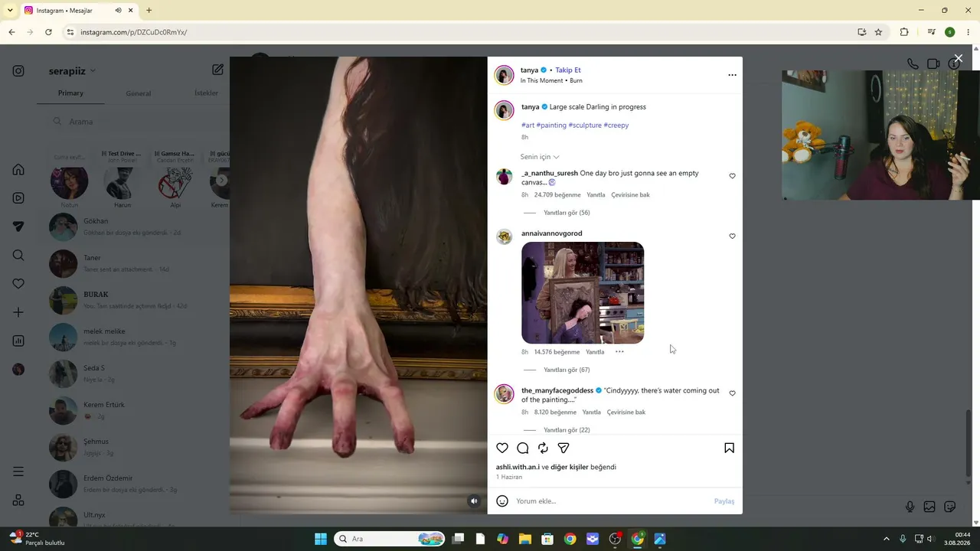
Task: Follow tanya with 'Takip Et'
Action: [568, 70]
